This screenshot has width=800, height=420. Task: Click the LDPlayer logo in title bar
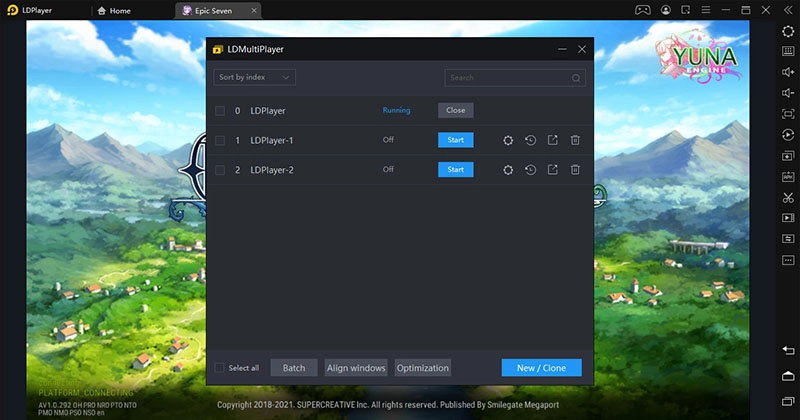point(13,10)
